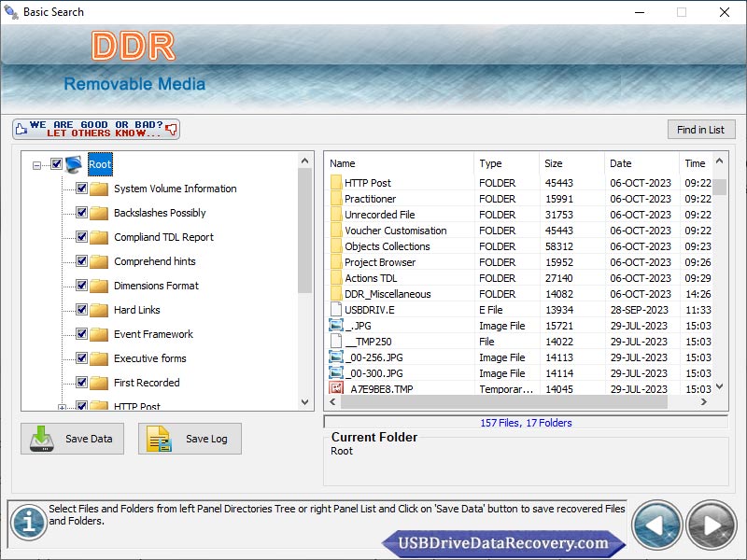This screenshot has height=560, width=747.
Task: Click the file list horizontal scrollbar thumb
Action: [x=504, y=402]
